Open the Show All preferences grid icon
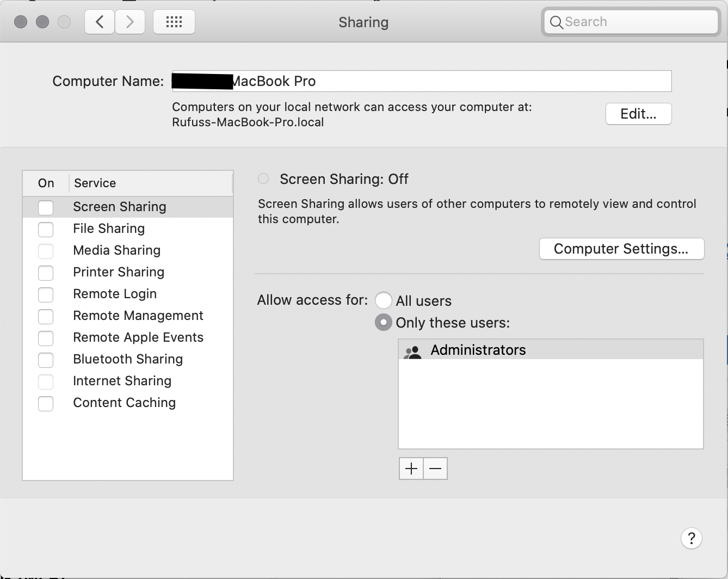The image size is (728, 579). 174,22
